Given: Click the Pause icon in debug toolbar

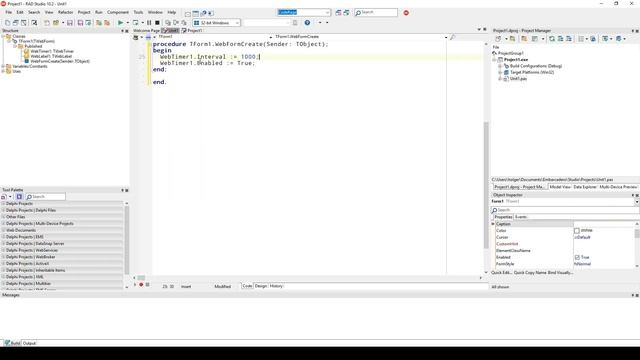Looking at the screenshot, I should 149,23.
